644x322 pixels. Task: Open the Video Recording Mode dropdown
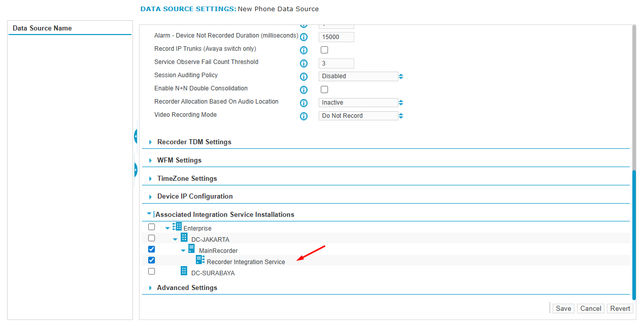coord(361,116)
